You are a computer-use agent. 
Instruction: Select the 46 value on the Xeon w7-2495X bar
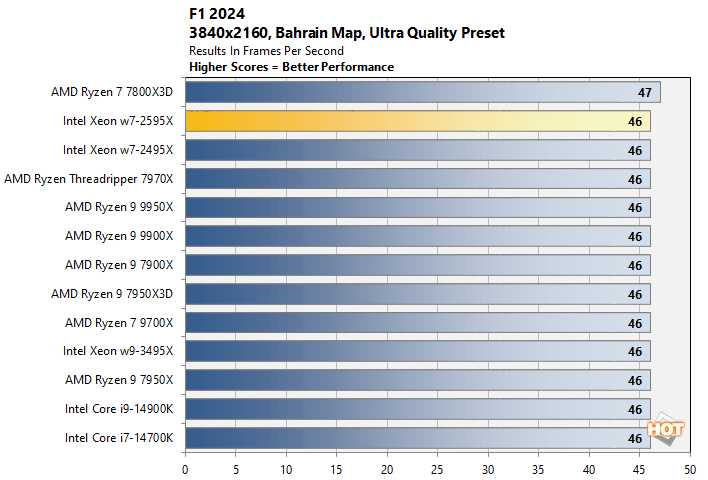(x=635, y=150)
